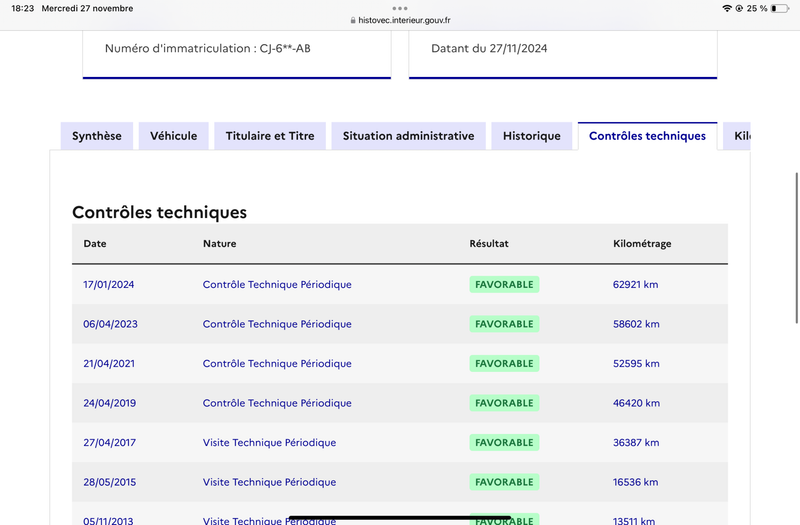Click the histovec.interieur.gouv.fr address
Image resolution: width=800 pixels, height=525 pixels.
[x=404, y=20]
